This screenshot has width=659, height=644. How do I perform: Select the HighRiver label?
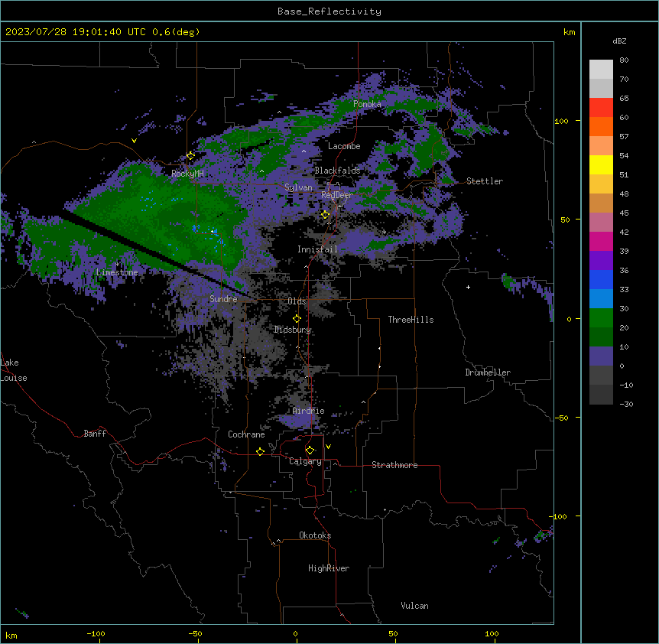pos(329,568)
